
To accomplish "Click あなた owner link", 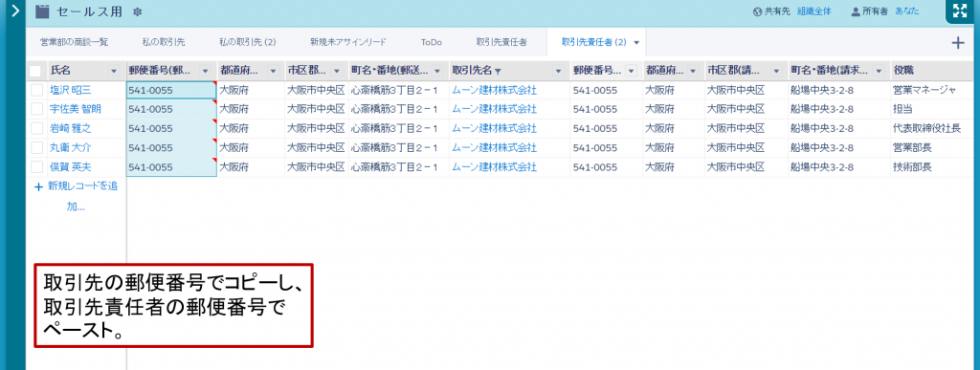I will (x=908, y=11).
